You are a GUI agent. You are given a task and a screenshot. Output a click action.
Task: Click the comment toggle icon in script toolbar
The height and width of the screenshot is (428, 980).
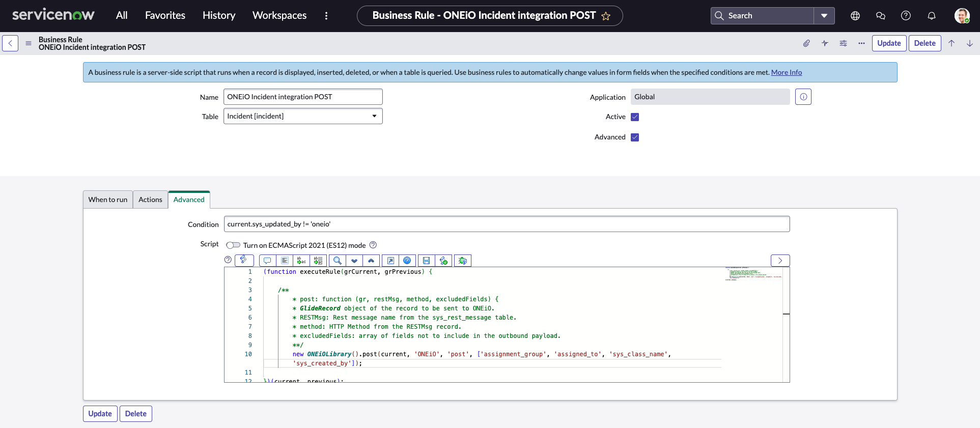pos(267,261)
